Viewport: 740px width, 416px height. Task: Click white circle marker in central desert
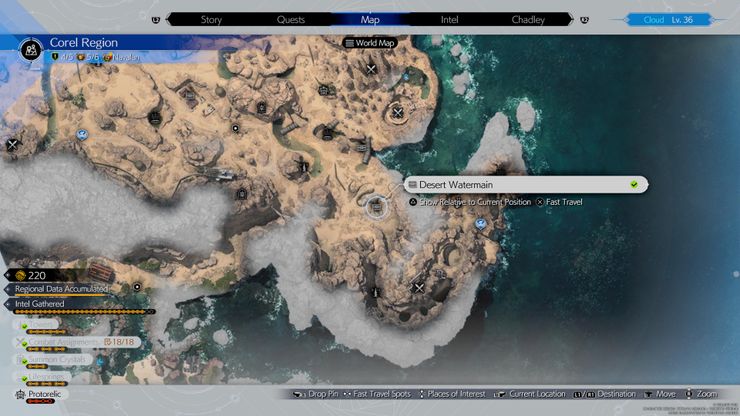coord(235,128)
